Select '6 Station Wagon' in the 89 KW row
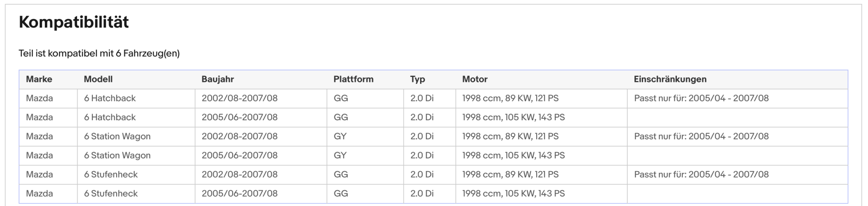 tap(117, 136)
